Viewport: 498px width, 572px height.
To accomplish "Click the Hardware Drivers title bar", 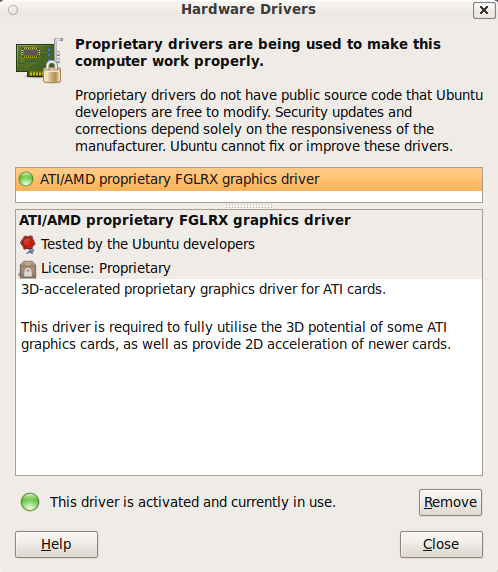I will click(248, 9).
